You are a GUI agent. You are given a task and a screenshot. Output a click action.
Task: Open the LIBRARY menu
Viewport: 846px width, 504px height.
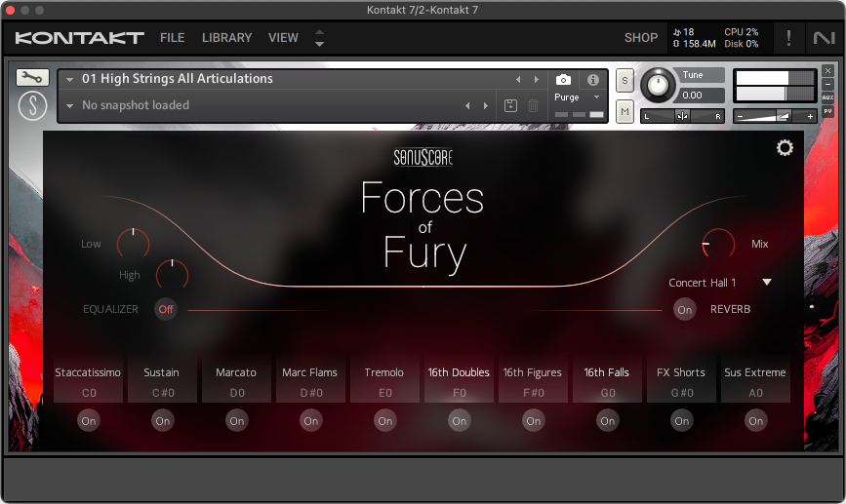pos(226,38)
